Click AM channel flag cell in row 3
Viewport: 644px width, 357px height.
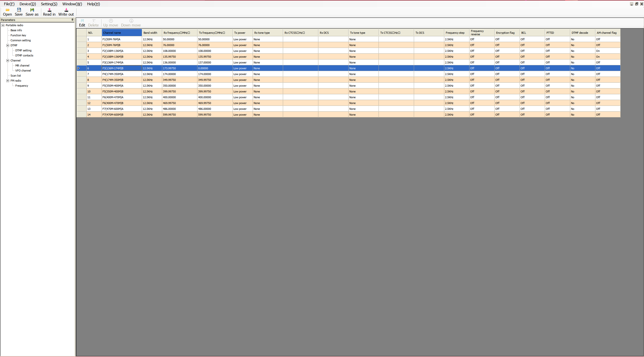click(x=607, y=51)
